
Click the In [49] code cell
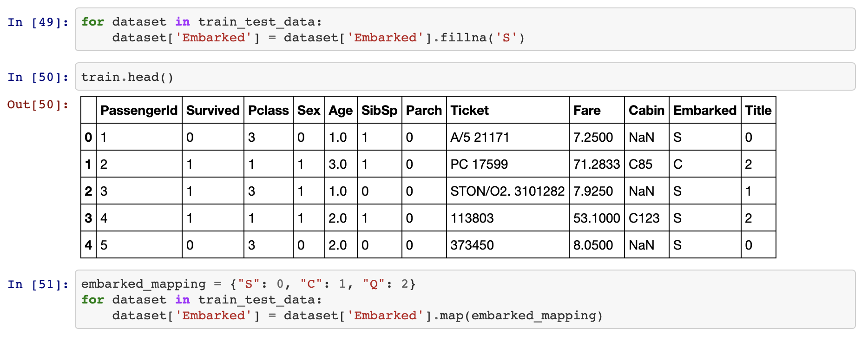point(465,29)
